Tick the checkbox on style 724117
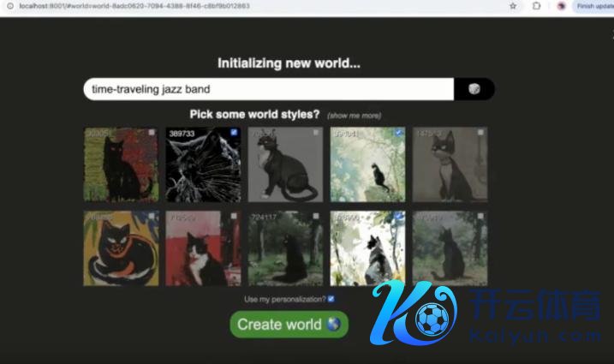Screen dimensions: 614x364 (316, 217)
